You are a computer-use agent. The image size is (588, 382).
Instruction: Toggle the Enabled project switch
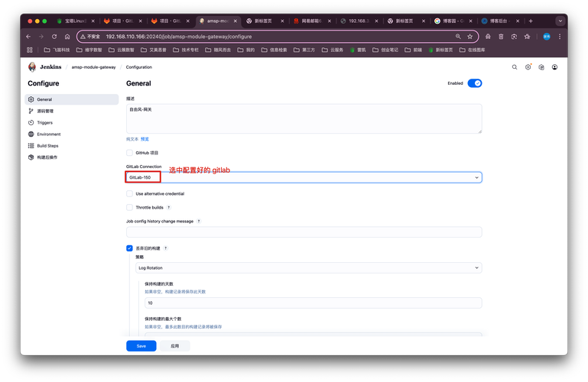(x=474, y=83)
